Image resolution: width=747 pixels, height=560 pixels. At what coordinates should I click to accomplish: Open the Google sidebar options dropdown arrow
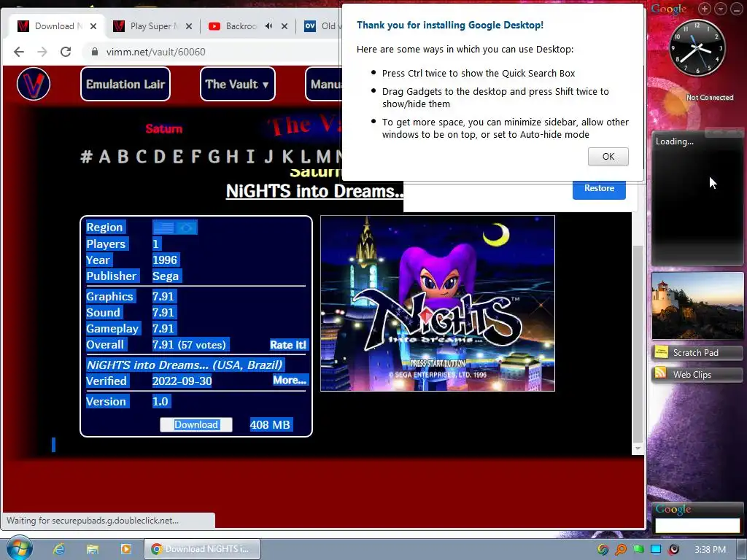[x=721, y=9]
